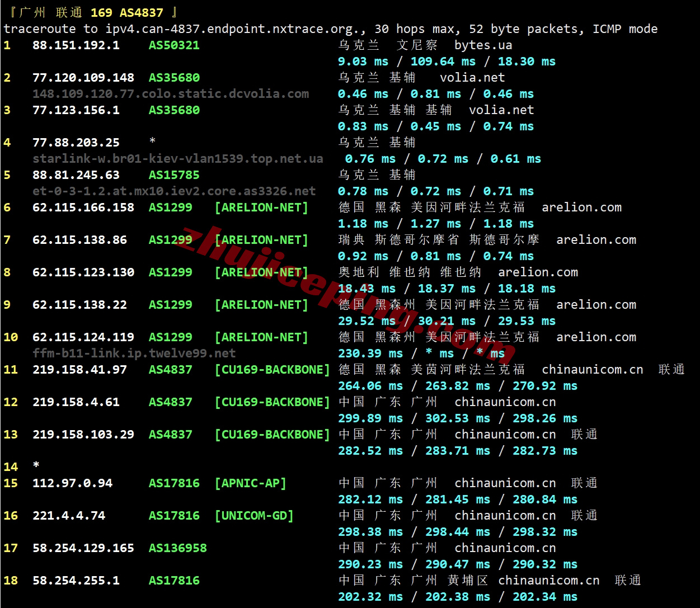Select hop 3 IP address 77.123.156.1
The width and height of the screenshot is (700, 608).
click(x=76, y=110)
